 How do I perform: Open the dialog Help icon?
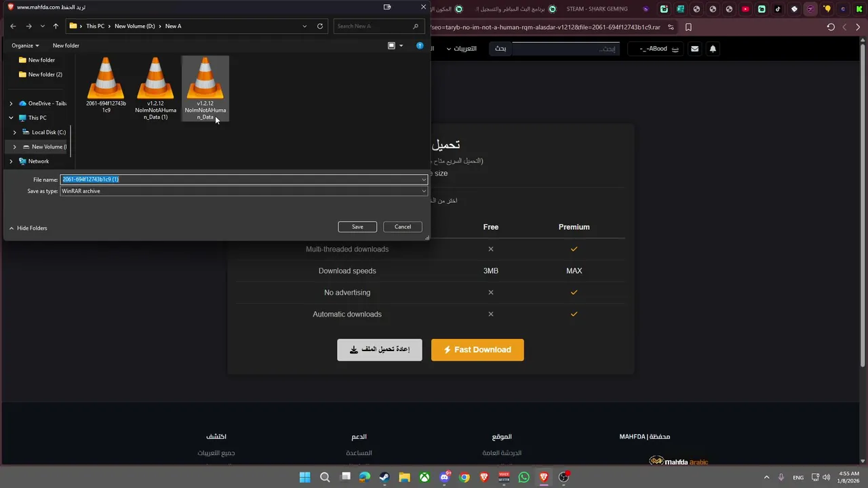pos(420,45)
